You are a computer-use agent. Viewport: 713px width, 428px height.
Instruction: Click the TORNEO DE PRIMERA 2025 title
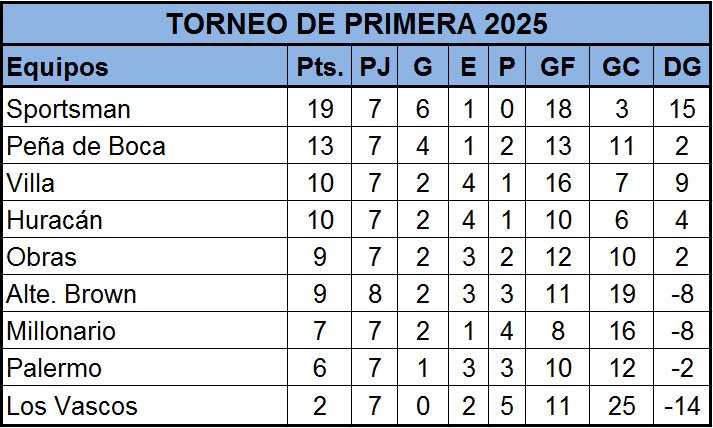pyautogui.click(x=356, y=24)
